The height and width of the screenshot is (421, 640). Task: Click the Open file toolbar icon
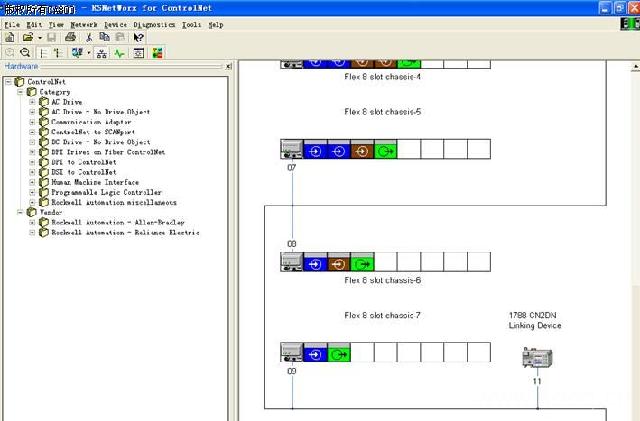pyautogui.click(x=27, y=37)
